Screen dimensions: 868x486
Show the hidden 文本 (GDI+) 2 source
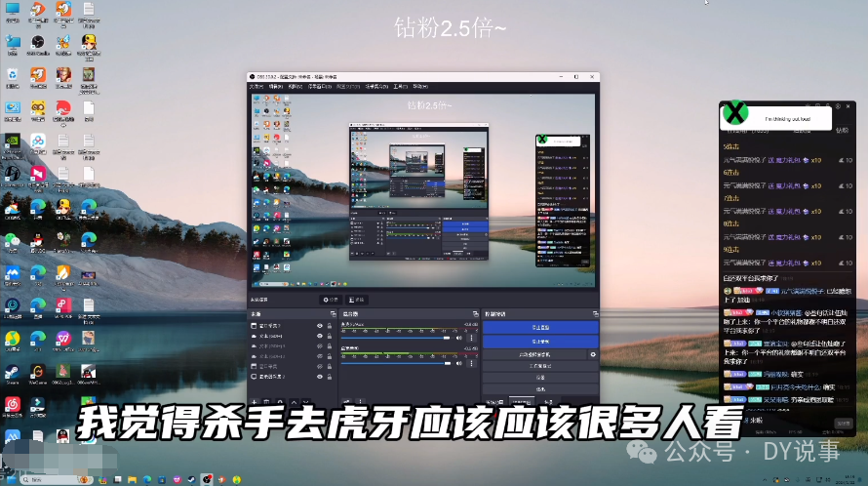320,356
